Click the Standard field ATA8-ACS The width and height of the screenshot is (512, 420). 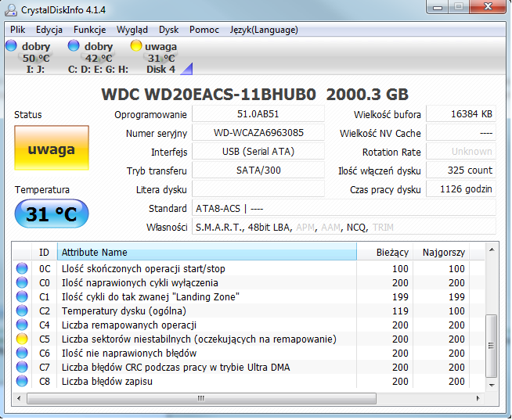pyautogui.click(x=344, y=208)
